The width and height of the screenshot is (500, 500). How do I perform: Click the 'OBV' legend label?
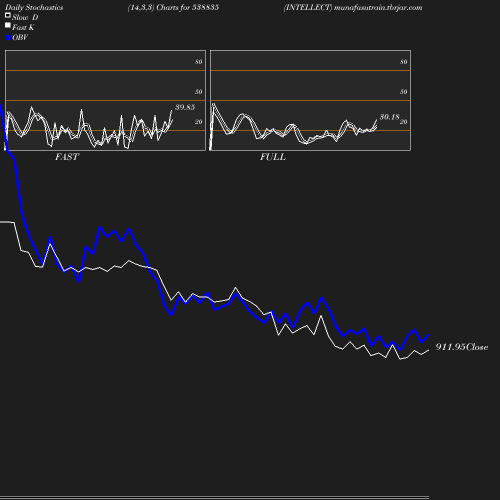pyautogui.click(x=20, y=38)
